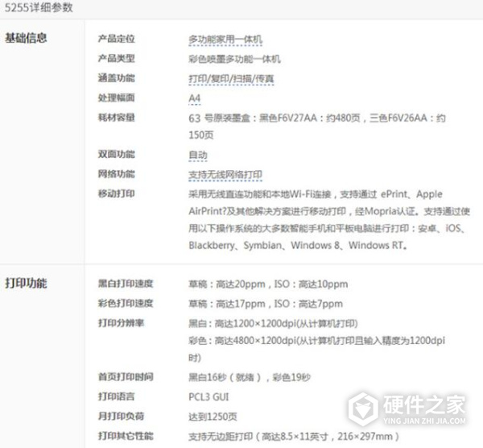Click the 网络功能 label

pyautogui.click(x=116, y=174)
